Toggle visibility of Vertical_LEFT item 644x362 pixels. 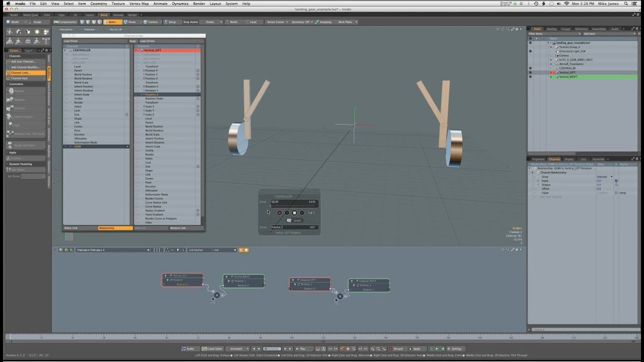click(x=530, y=72)
